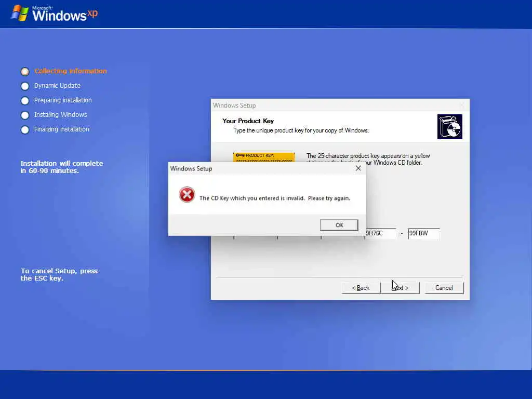This screenshot has width=532, height=399.
Task: Click the Next button in Windows Setup
Action: 400,288
